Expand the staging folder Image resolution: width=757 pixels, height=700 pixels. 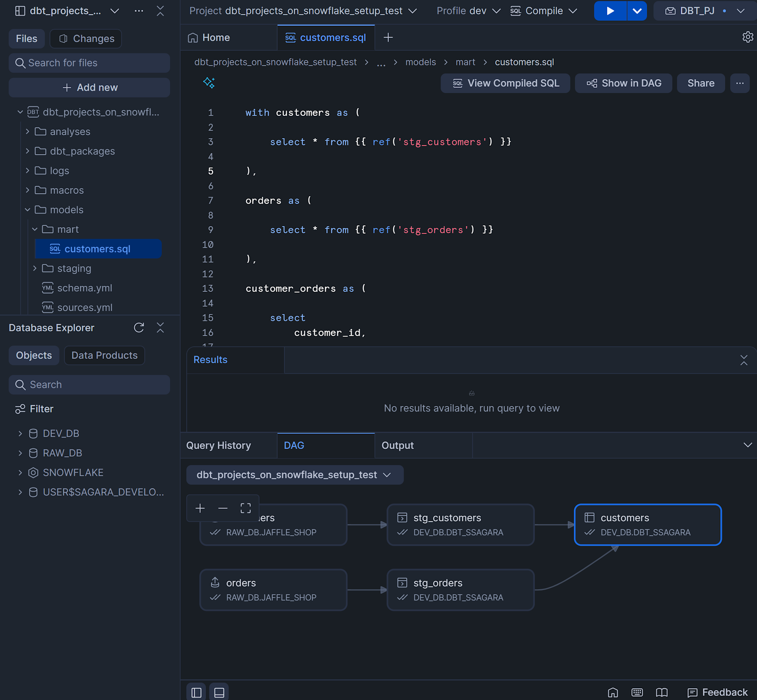point(35,268)
